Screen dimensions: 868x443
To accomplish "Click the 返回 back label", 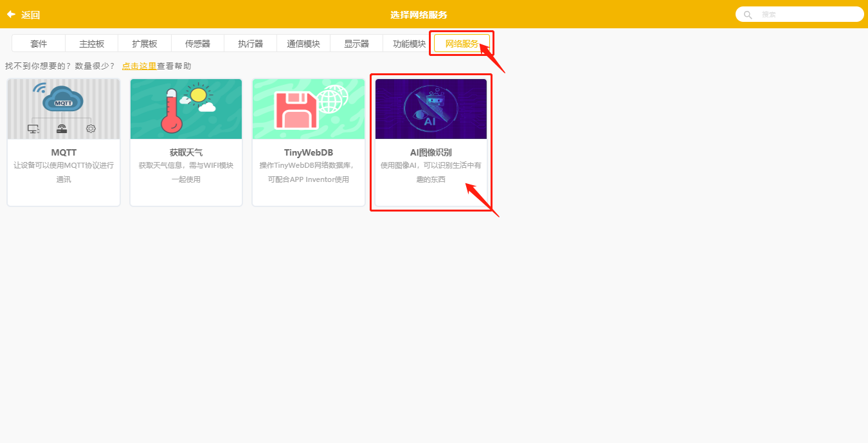I will tap(30, 15).
